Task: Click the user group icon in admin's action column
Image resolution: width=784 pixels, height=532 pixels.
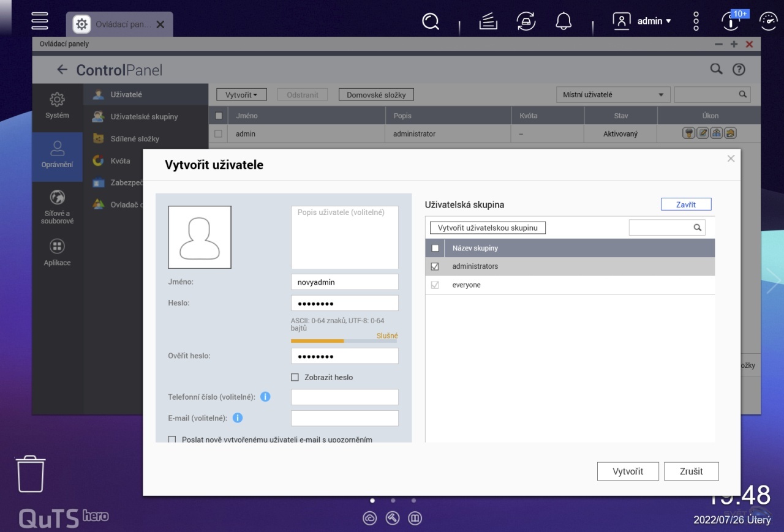Action: coord(717,132)
